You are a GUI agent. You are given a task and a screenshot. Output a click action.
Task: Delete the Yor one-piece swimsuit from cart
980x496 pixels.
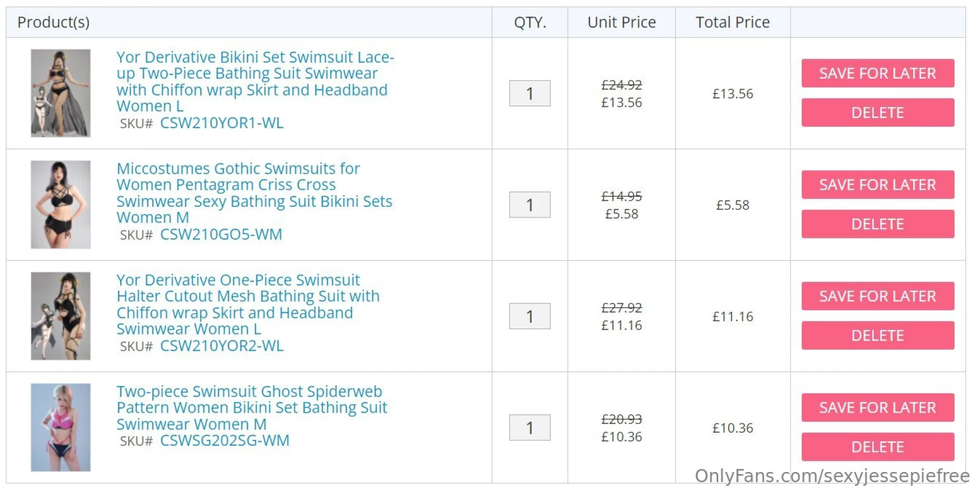coord(877,335)
